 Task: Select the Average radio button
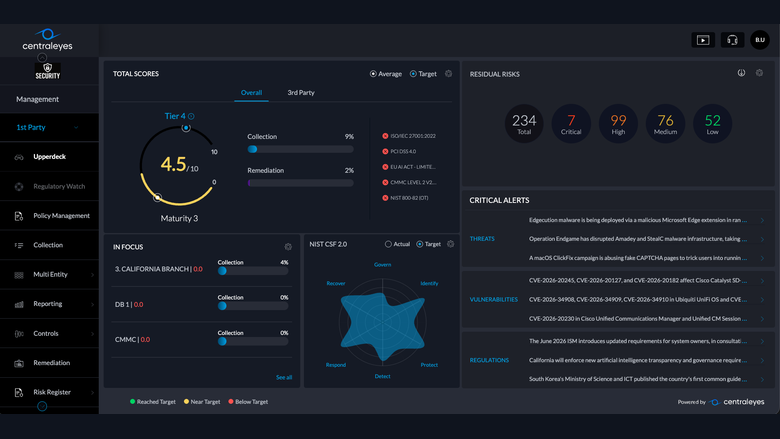click(373, 74)
